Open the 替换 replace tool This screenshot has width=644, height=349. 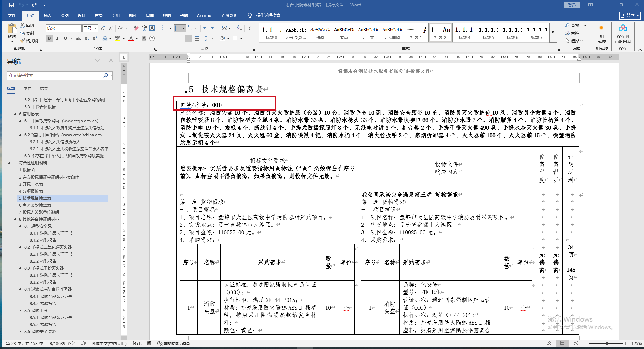coord(572,33)
